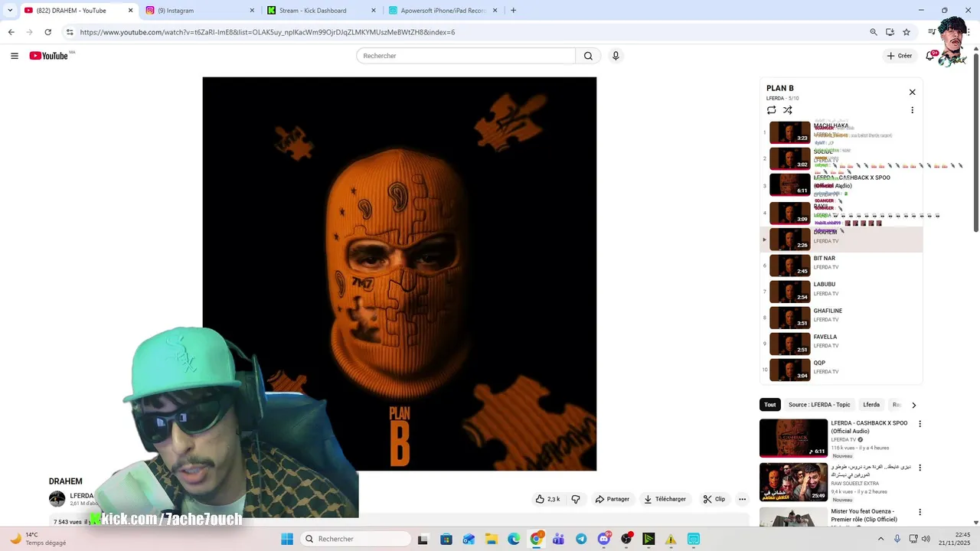Play GHAFILINE from the playlist
980x551 pixels.
coord(841,318)
